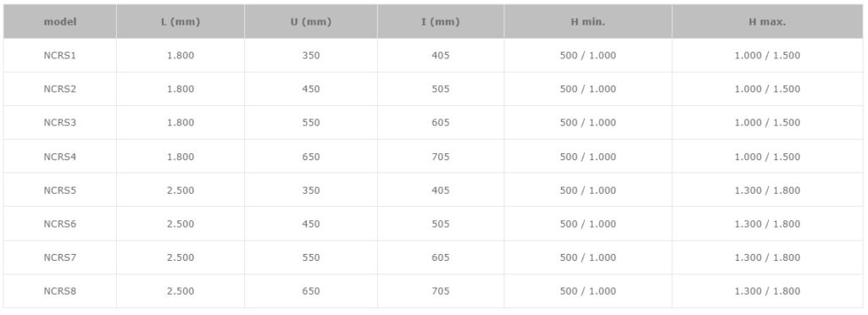Click NCRS6's L value of 2.500

pos(181,224)
